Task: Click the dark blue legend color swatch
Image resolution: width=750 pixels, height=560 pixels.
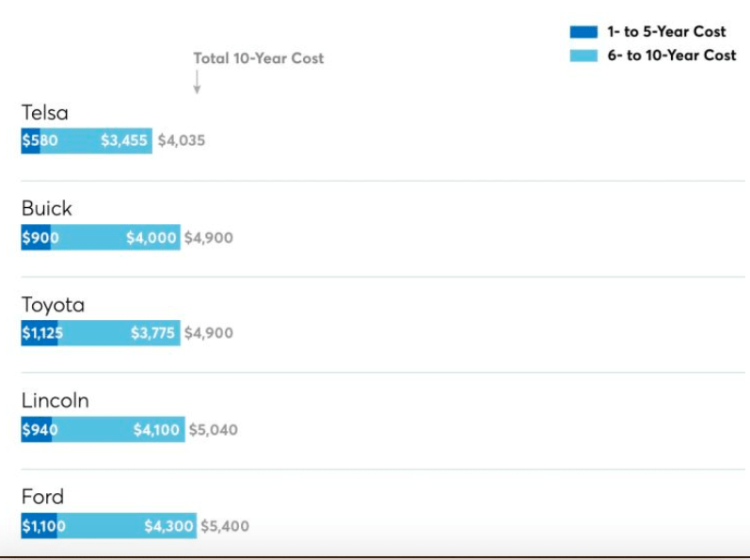Action: click(583, 32)
